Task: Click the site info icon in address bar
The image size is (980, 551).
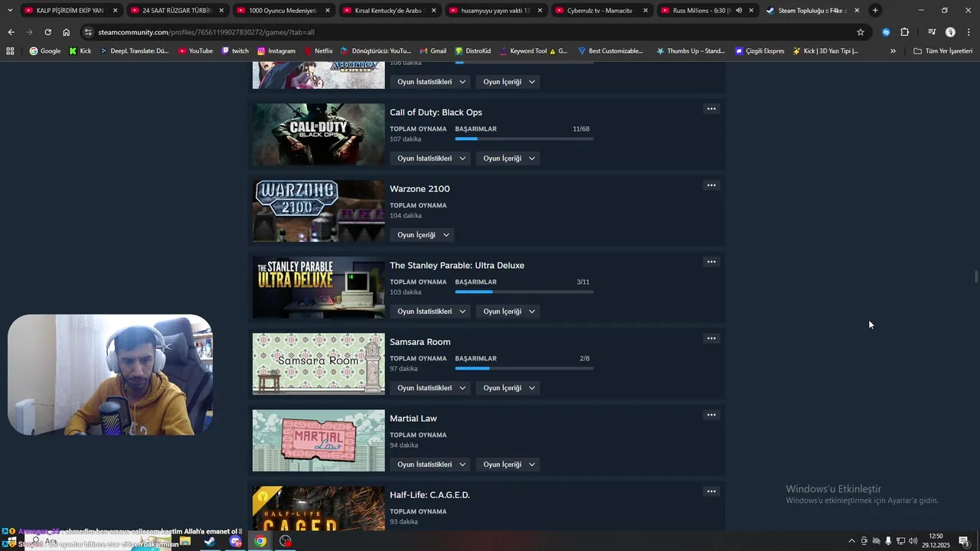Action: click(x=89, y=32)
